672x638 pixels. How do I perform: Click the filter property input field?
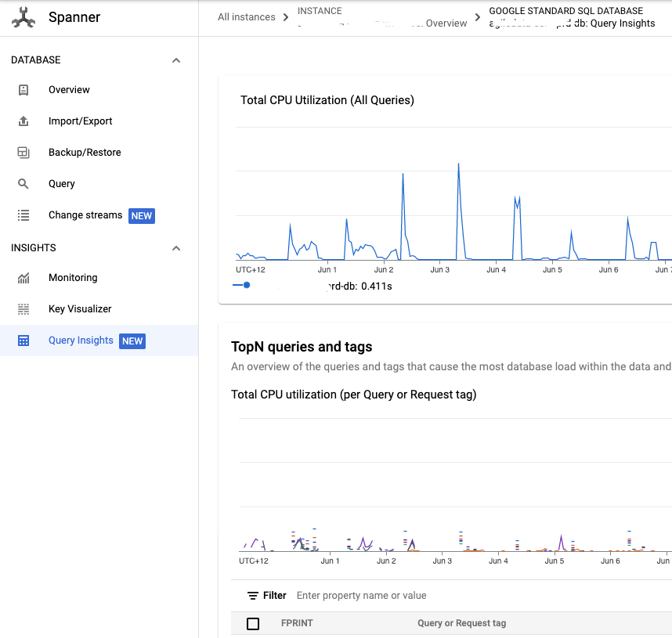pos(361,596)
